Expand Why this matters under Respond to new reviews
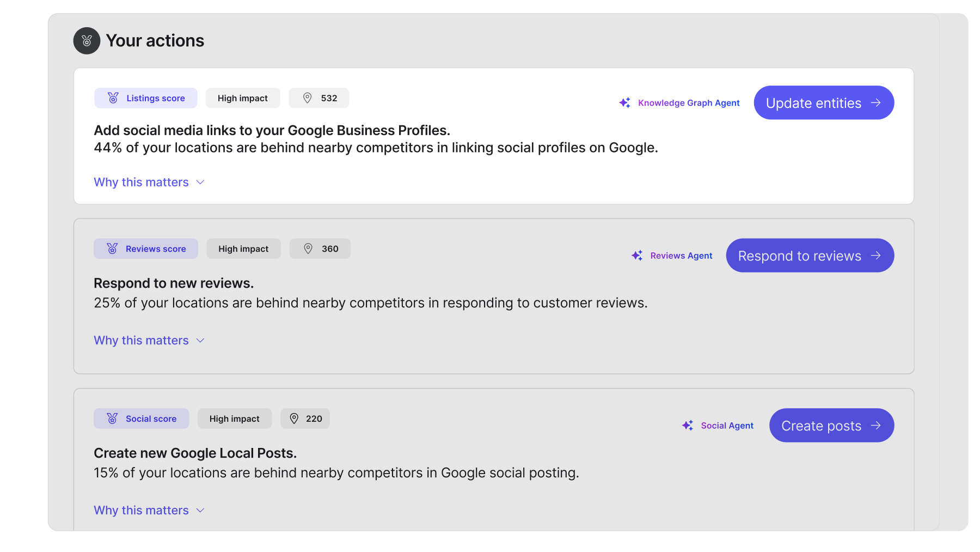 149,341
